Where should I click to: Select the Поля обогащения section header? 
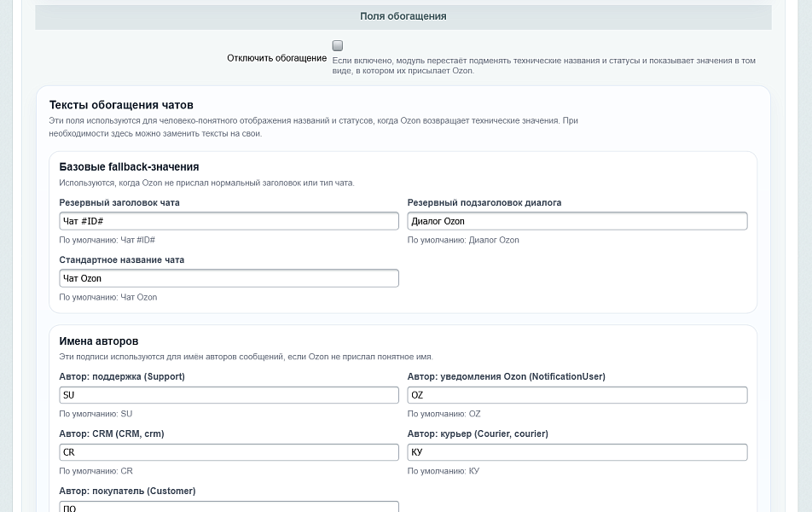click(403, 16)
